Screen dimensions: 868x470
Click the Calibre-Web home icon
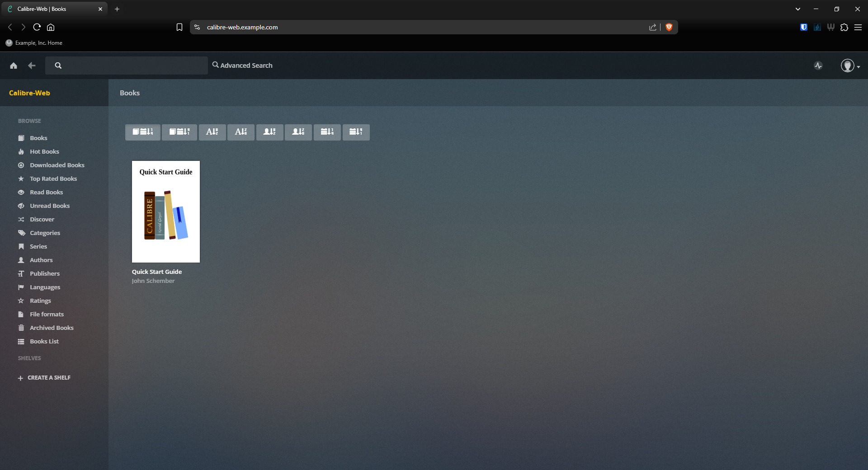14,66
